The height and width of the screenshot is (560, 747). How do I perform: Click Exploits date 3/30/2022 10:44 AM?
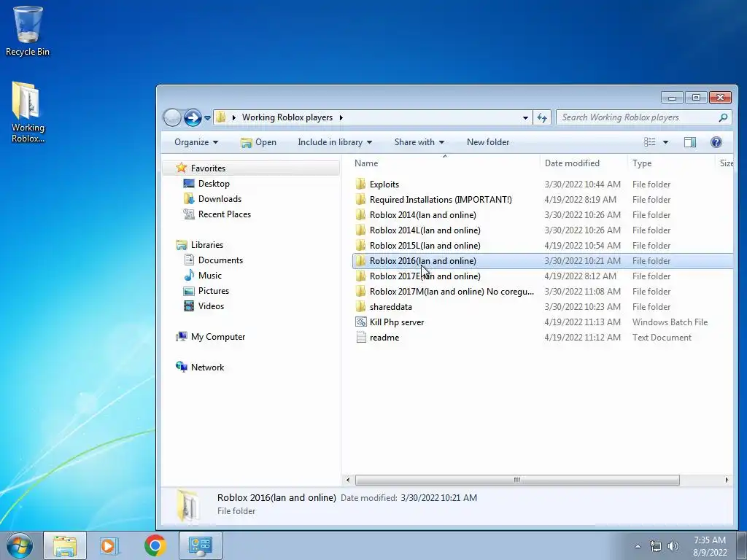pos(583,184)
